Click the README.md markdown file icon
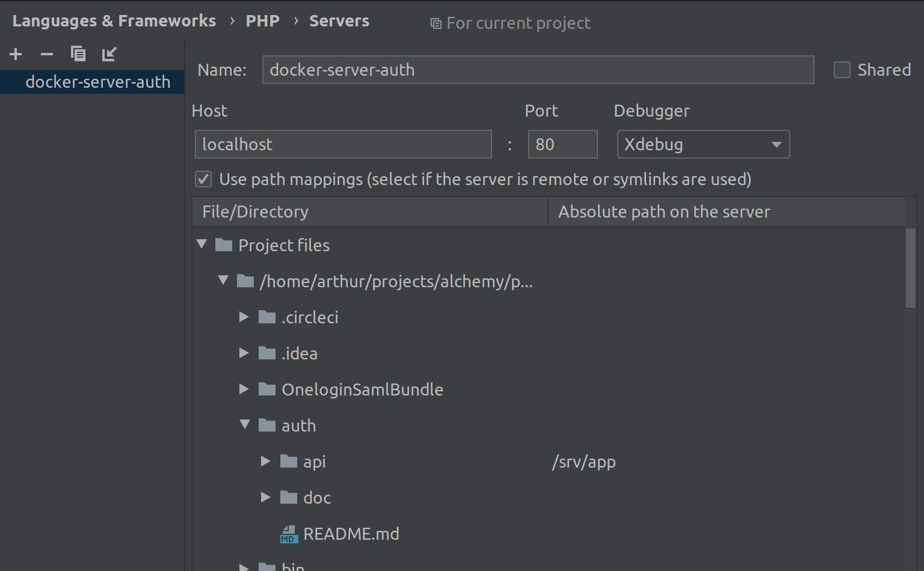Image resolution: width=924 pixels, height=571 pixels. [289, 534]
